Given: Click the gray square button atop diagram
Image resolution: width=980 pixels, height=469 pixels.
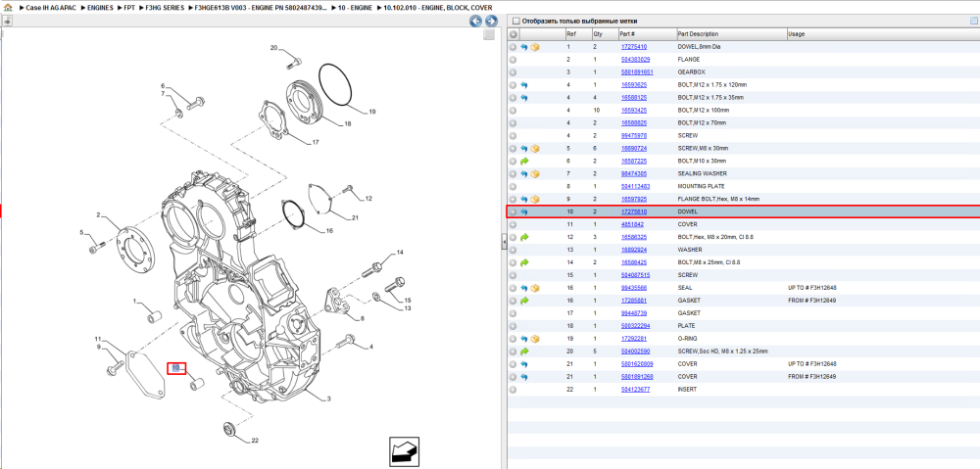Looking at the screenshot, I should point(489,35).
